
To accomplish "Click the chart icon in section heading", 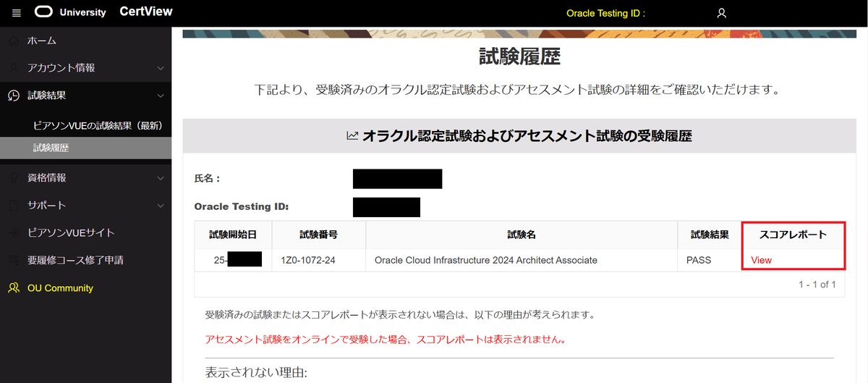I will (x=352, y=135).
